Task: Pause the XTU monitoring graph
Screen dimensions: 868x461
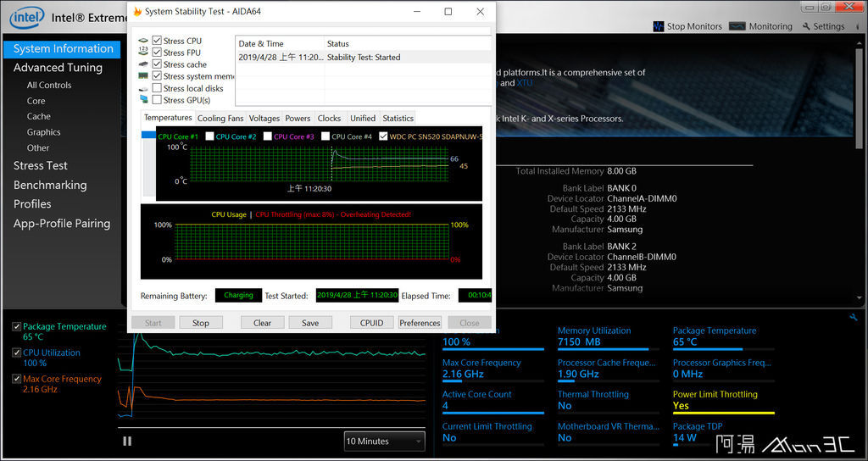Action: pyautogui.click(x=127, y=441)
